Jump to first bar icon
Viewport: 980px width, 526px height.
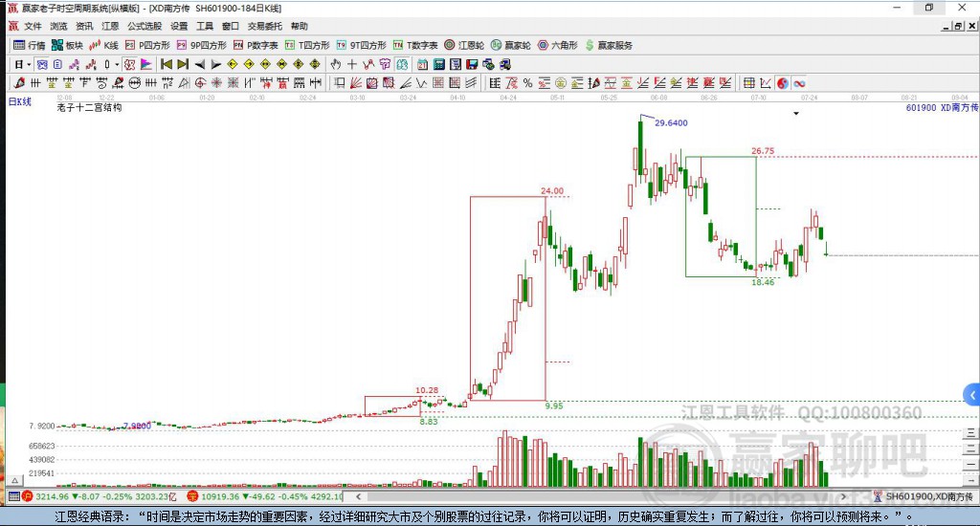coord(167,64)
